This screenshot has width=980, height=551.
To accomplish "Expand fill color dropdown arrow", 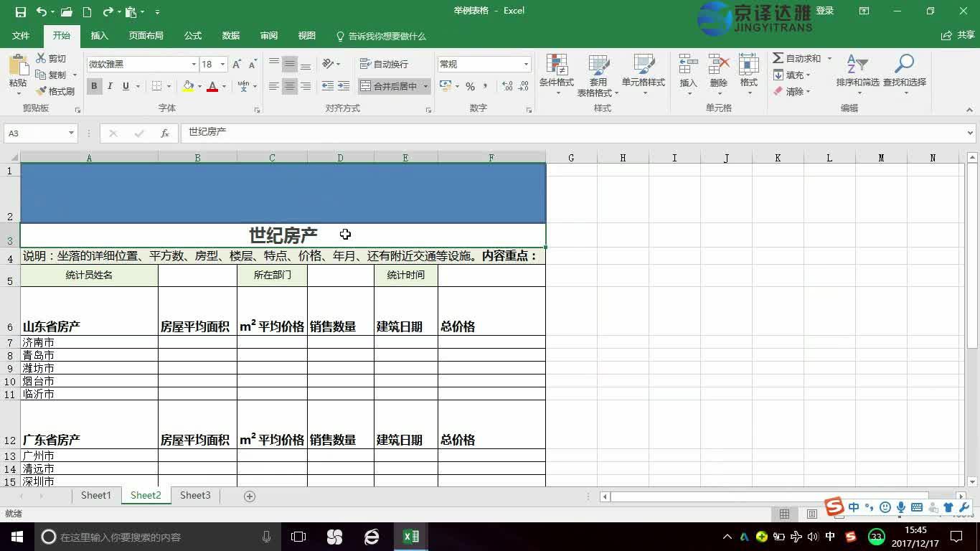I will (x=199, y=86).
